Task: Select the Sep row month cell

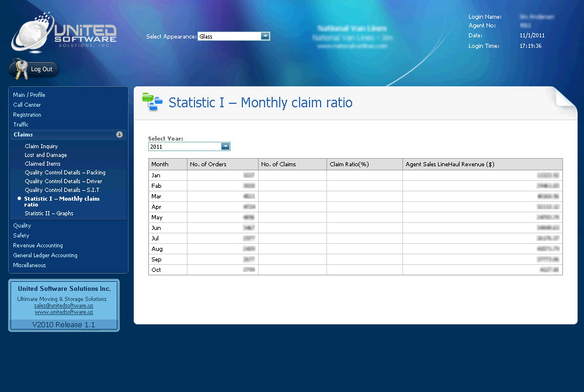Action: [x=168, y=259]
